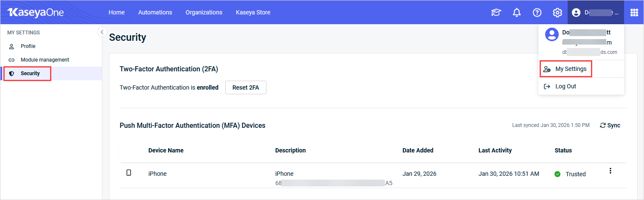The width and height of the screenshot is (644, 200).
Task: Click the user avatar in dropdown panel
Action: pyautogui.click(x=552, y=35)
